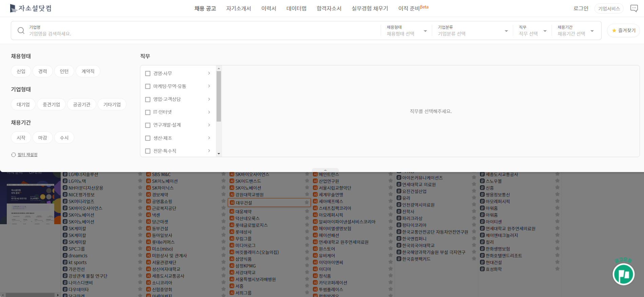
Task: Favorite star next to 대우건설
Action: 306,203
